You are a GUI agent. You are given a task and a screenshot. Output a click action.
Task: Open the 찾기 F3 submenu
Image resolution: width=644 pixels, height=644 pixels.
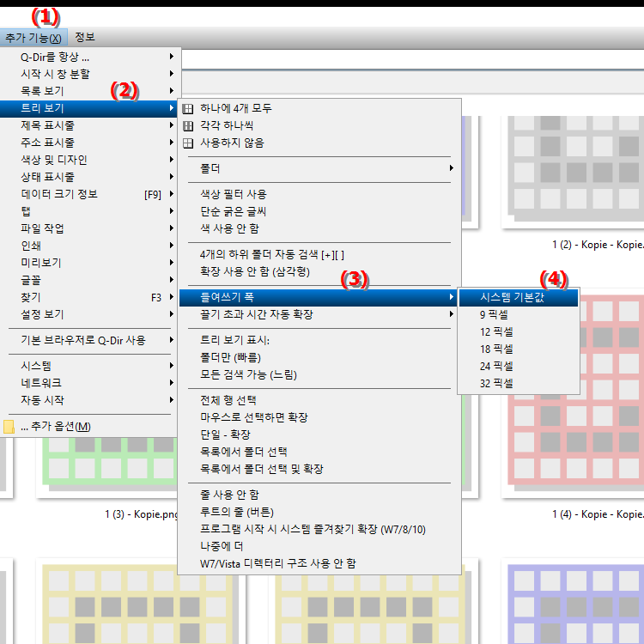coord(88,297)
